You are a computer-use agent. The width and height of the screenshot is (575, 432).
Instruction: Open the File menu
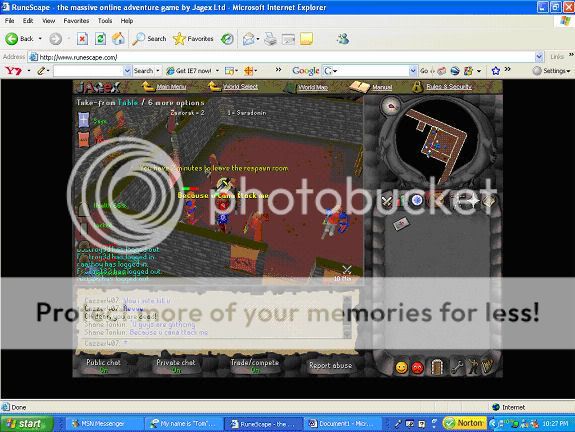click(x=10, y=21)
